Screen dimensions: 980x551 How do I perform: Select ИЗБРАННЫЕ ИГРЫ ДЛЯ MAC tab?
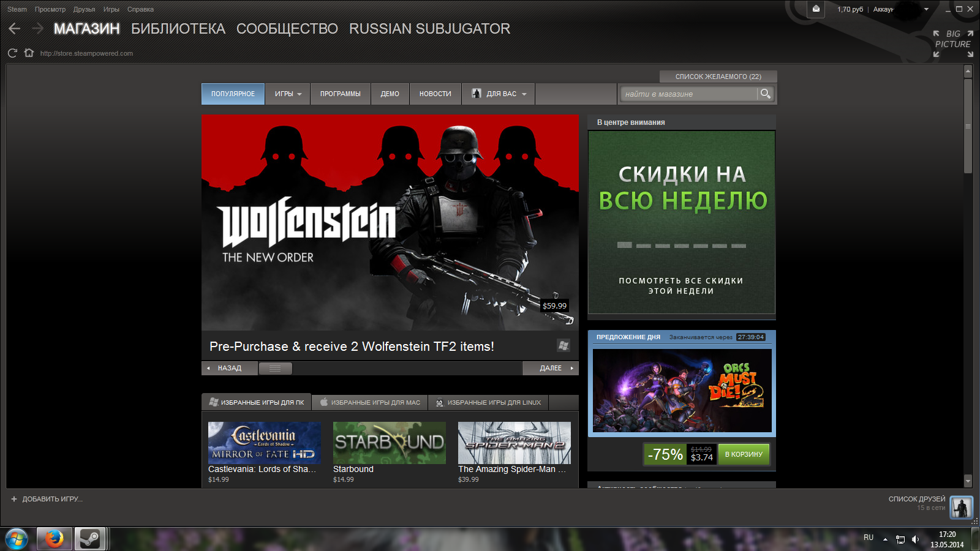point(370,402)
